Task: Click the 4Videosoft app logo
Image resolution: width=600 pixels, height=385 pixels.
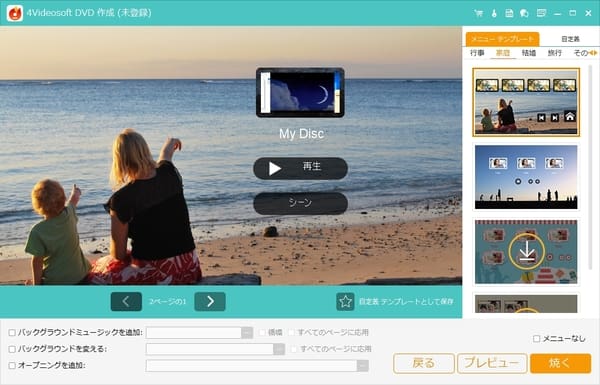Action: 15,13
